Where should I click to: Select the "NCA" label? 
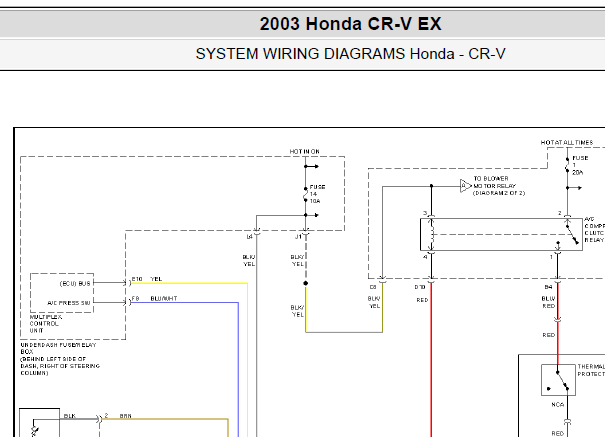558,405
